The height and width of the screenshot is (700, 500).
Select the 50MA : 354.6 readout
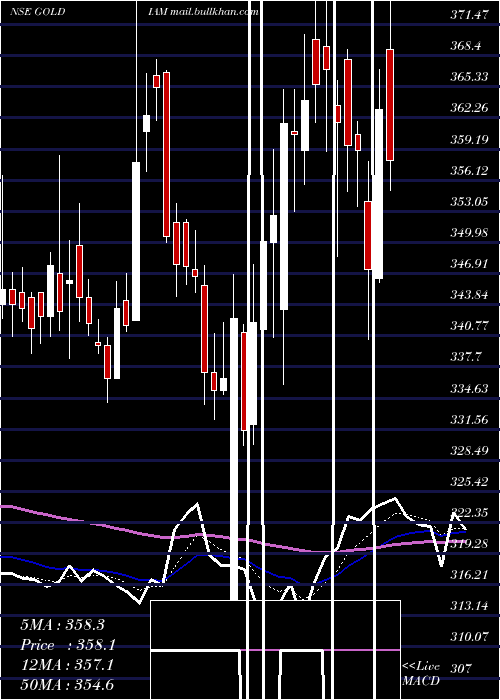(67, 685)
